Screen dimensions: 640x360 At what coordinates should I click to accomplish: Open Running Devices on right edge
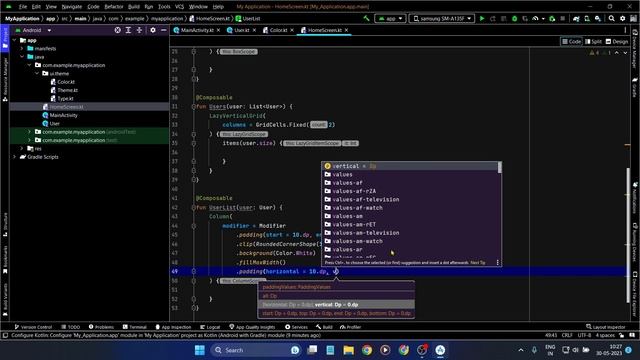635,242
